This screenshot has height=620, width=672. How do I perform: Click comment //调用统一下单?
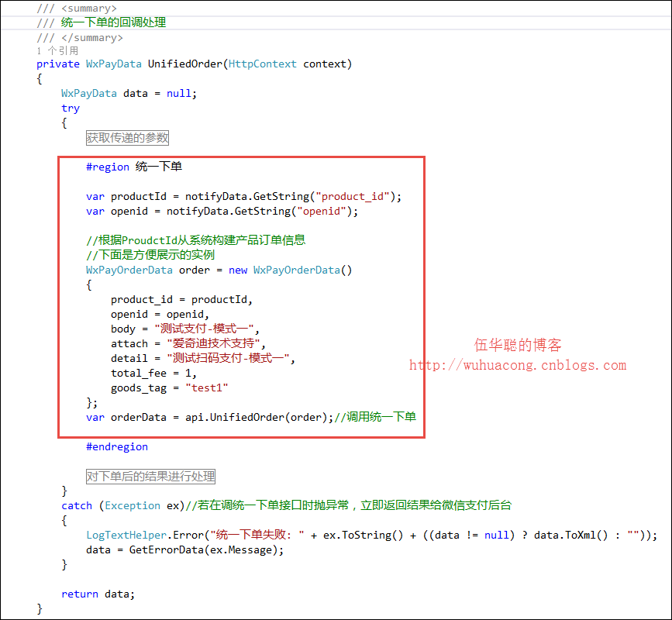click(375, 417)
